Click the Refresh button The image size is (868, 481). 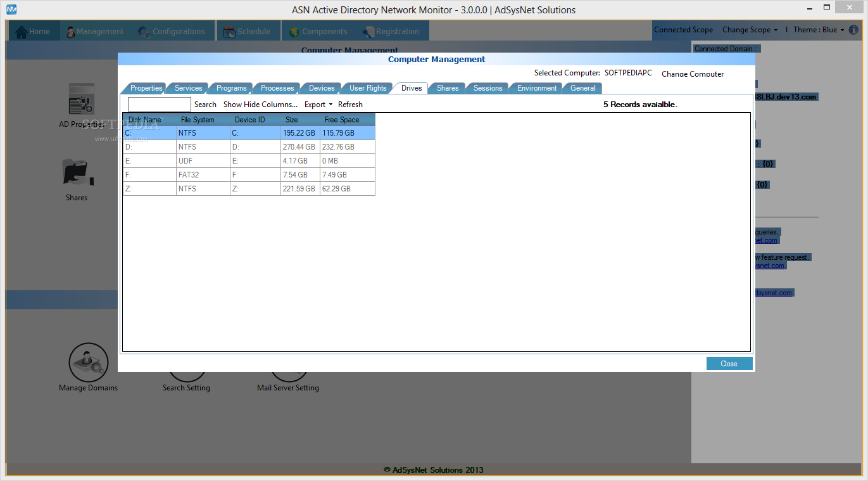pyautogui.click(x=350, y=105)
